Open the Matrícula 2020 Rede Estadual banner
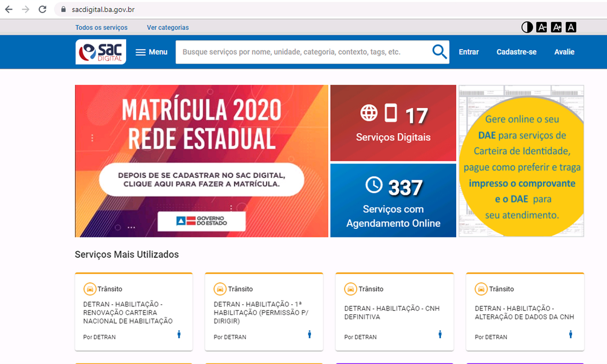Image resolution: width=607 pixels, height=364 pixels. [x=202, y=161]
